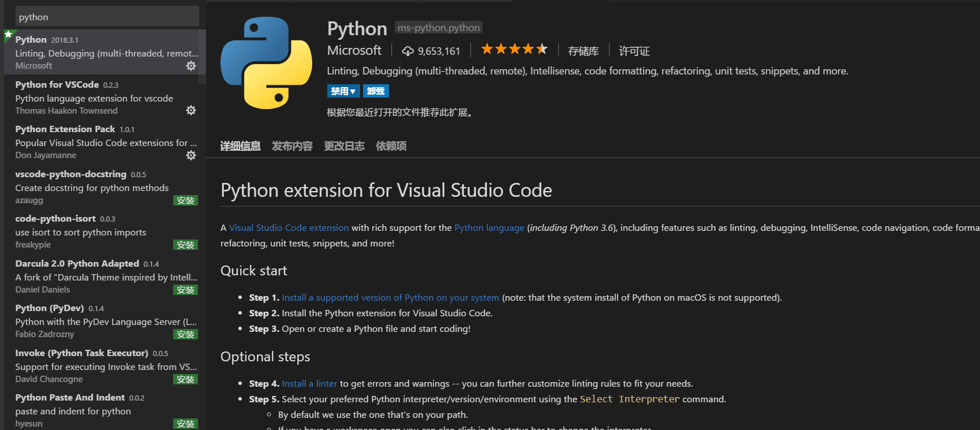Install Python Paste And Indent extension

185,424
